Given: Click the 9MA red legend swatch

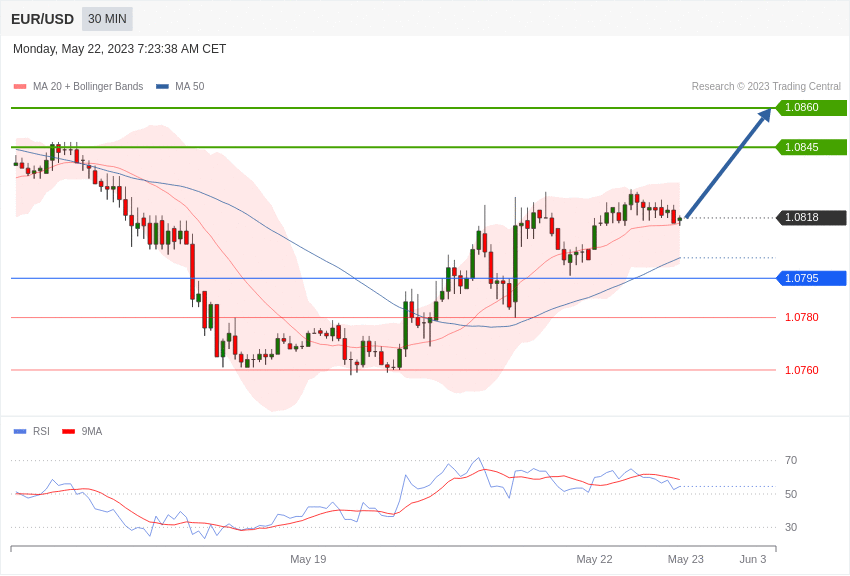Looking at the screenshot, I should click(x=69, y=431).
